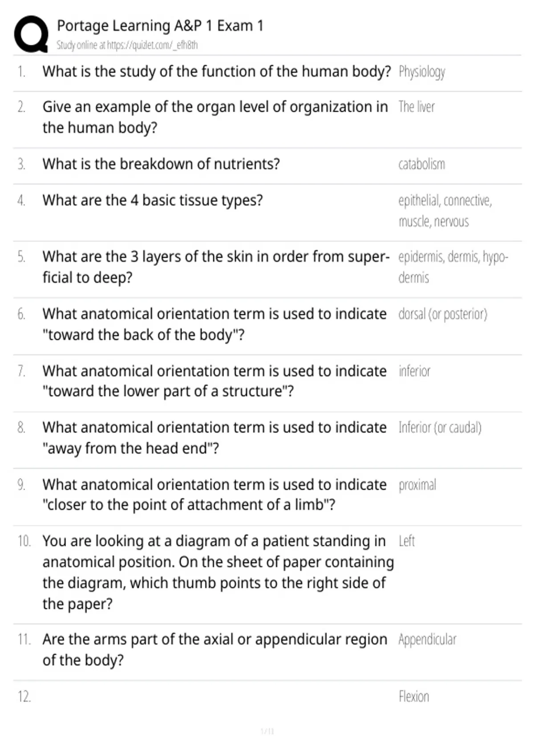Click the answer inferior for question 7
Image resolution: width=534 pixels, height=756 pixels.
point(414,371)
